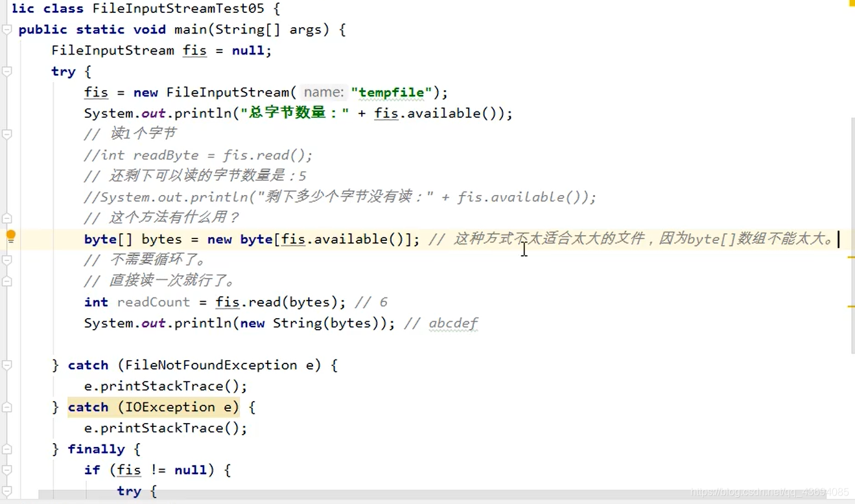Click the vertical editor scrollbar thumb
The image size is (855, 504).
tap(852, 236)
